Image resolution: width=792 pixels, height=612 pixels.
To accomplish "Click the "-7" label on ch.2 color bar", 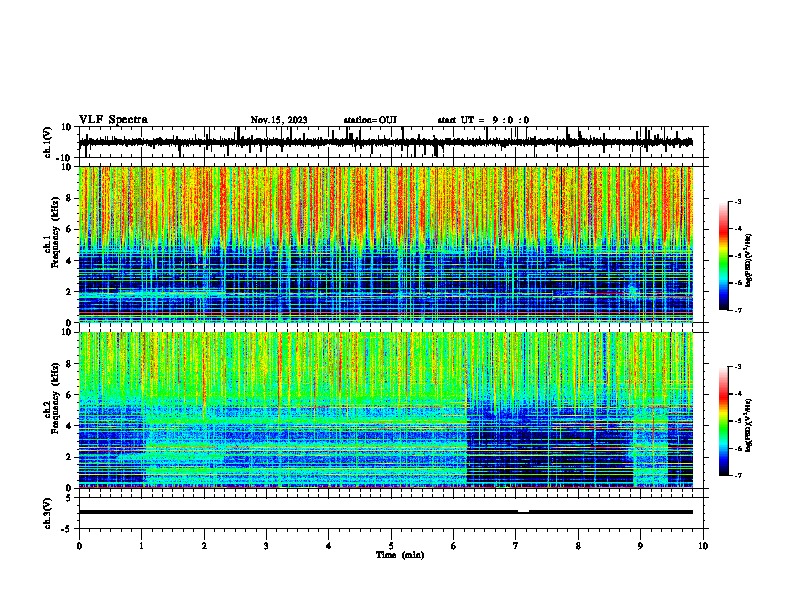I will tap(738, 475).
